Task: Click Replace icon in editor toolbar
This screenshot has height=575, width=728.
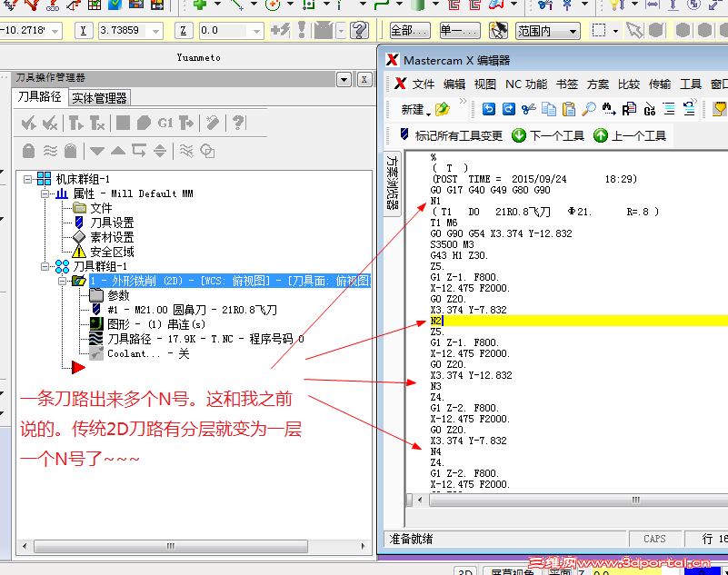Action: point(629,109)
